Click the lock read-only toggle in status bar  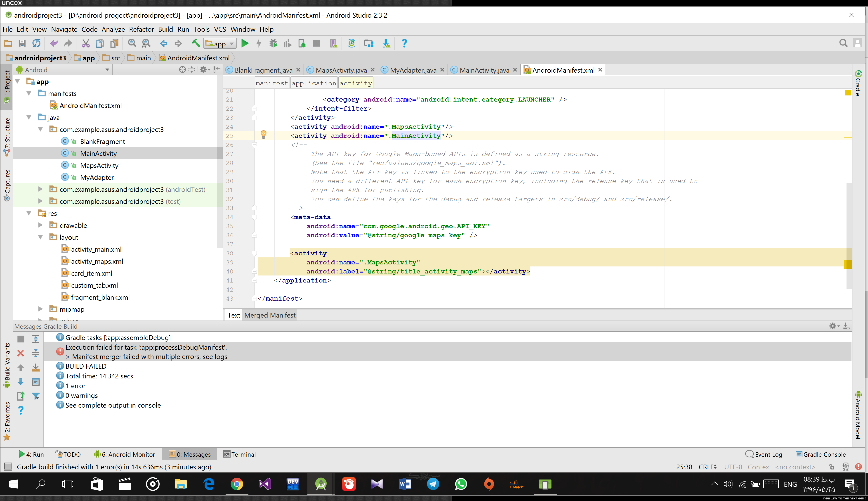tap(832, 467)
